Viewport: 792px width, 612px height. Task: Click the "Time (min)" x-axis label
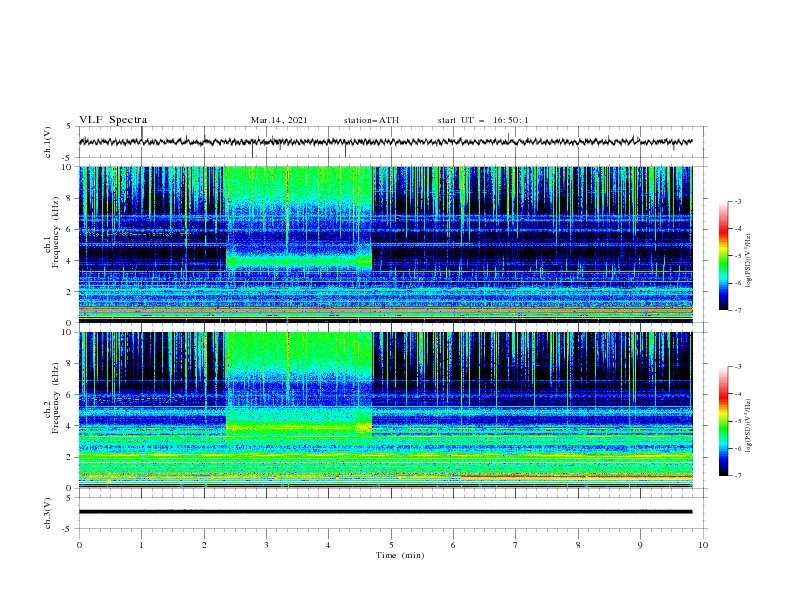pos(400,555)
